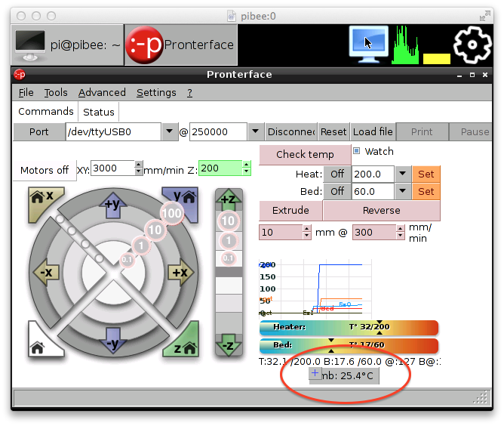The image size is (504, 426).
Task: Turn off the Bed heater
Action: click(337, 191)
